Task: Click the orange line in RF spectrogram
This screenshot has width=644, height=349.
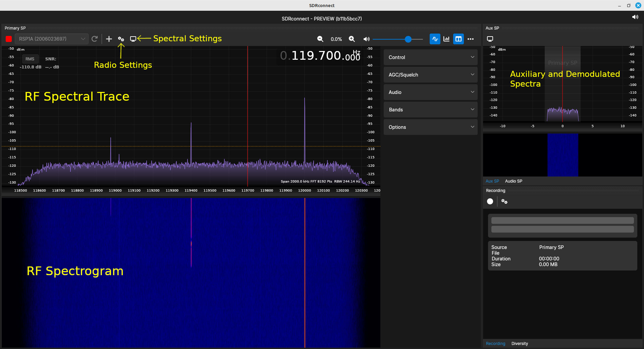Action: click(x=305, y=272)
